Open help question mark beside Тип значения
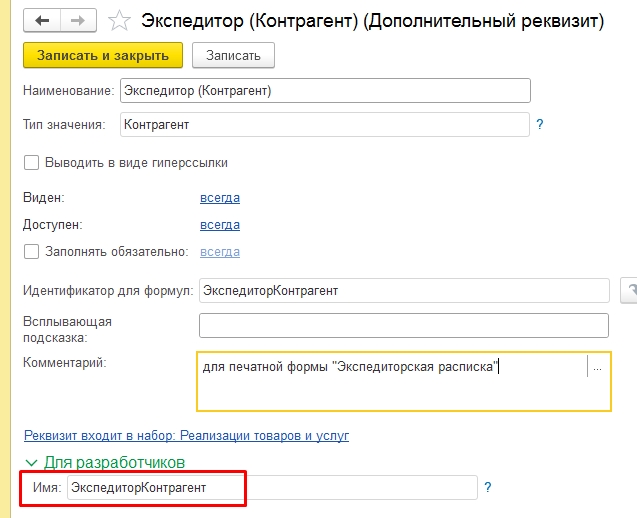 pos(540,124)
